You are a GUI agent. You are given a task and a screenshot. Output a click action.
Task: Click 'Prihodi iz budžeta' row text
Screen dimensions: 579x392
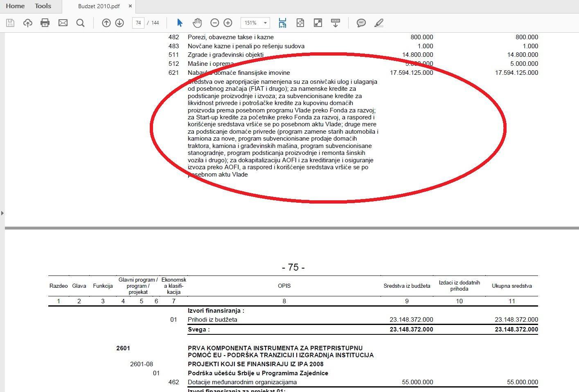212,320
